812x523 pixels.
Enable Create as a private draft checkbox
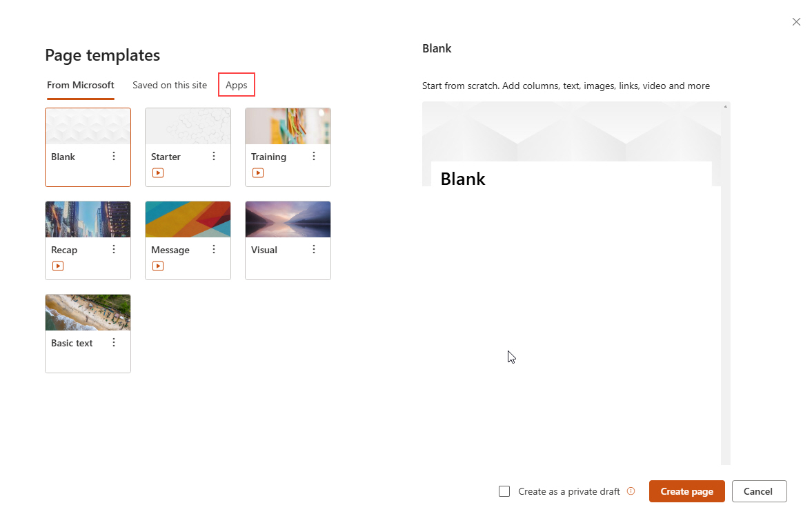click(x=504, y=491)
